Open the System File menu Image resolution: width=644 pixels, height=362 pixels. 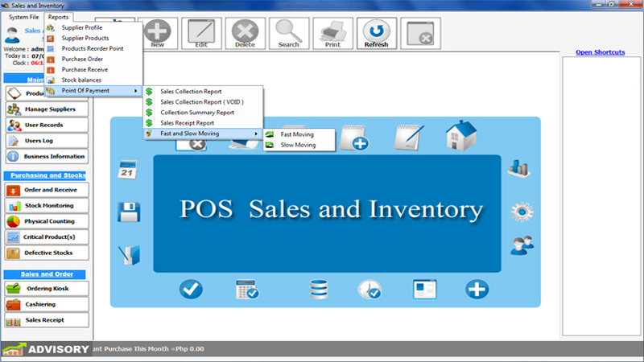click(x=23, y=17)
